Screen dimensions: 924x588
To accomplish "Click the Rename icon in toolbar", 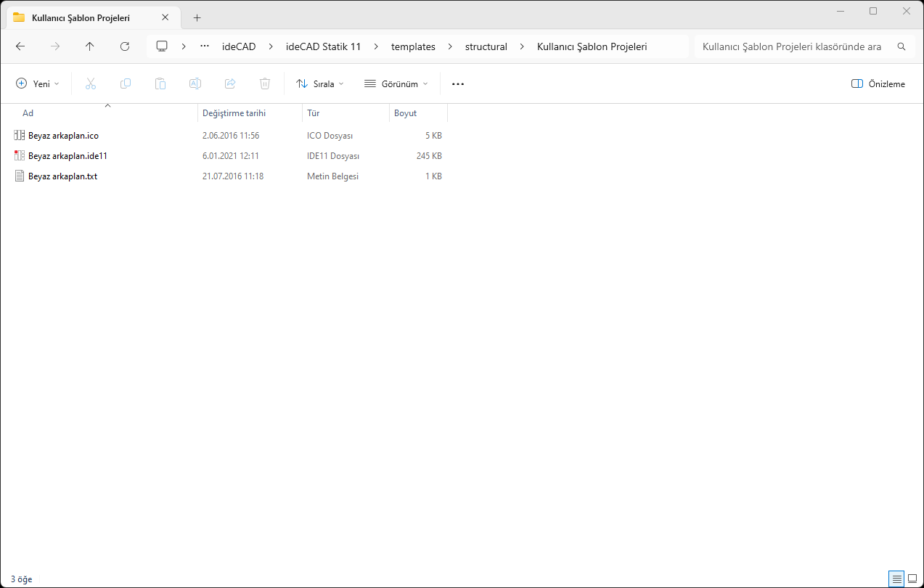I will pos(195,83).
